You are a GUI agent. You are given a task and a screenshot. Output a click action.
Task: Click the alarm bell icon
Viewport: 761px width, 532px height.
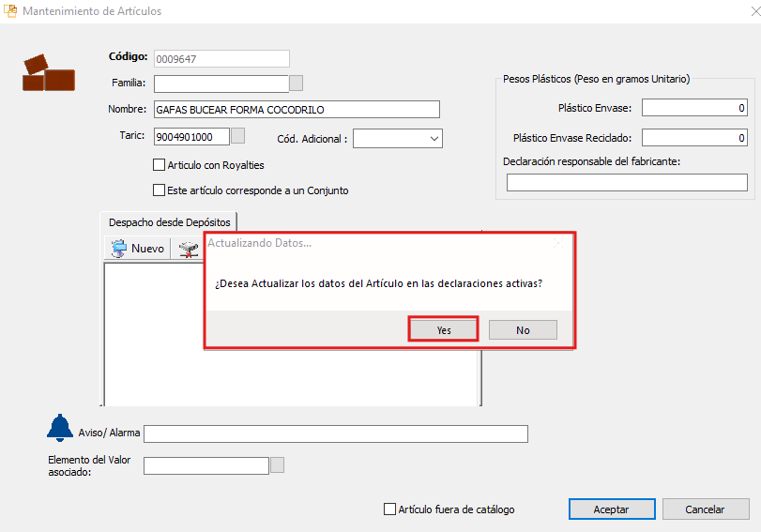(59, 428)
